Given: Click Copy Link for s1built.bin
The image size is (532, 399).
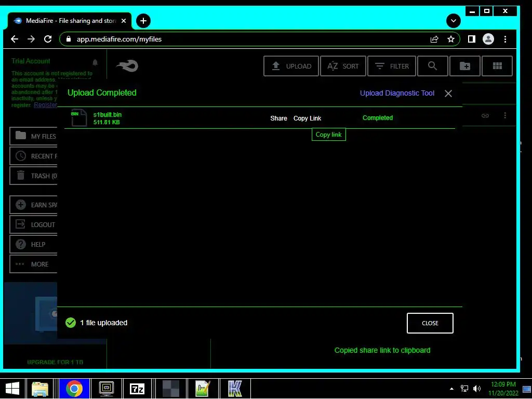Looking at the screenshot, I should pos(308,118).
